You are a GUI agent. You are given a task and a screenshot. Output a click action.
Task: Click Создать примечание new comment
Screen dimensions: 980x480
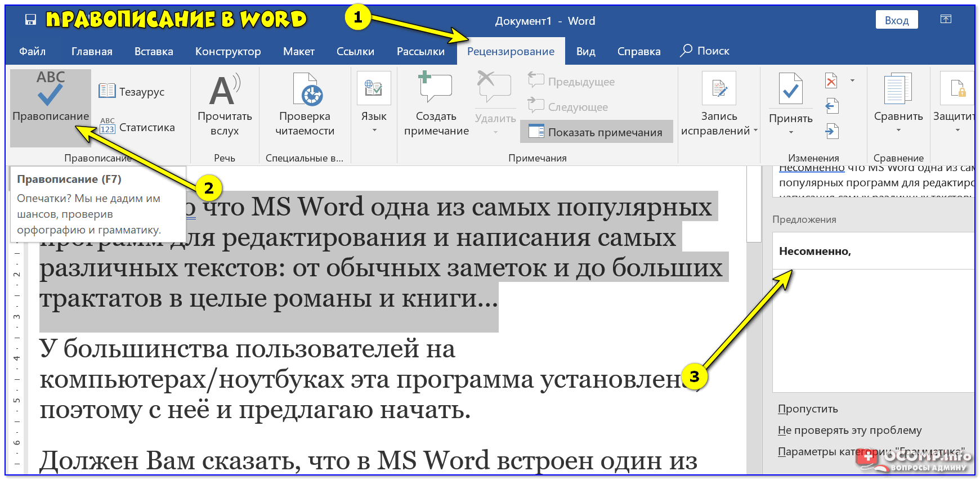[436, 105]
